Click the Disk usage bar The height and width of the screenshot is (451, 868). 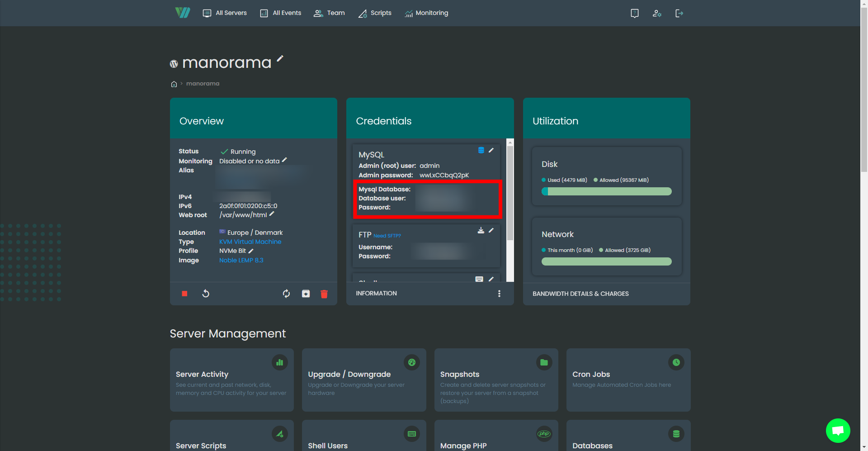[x=607, y=191]
